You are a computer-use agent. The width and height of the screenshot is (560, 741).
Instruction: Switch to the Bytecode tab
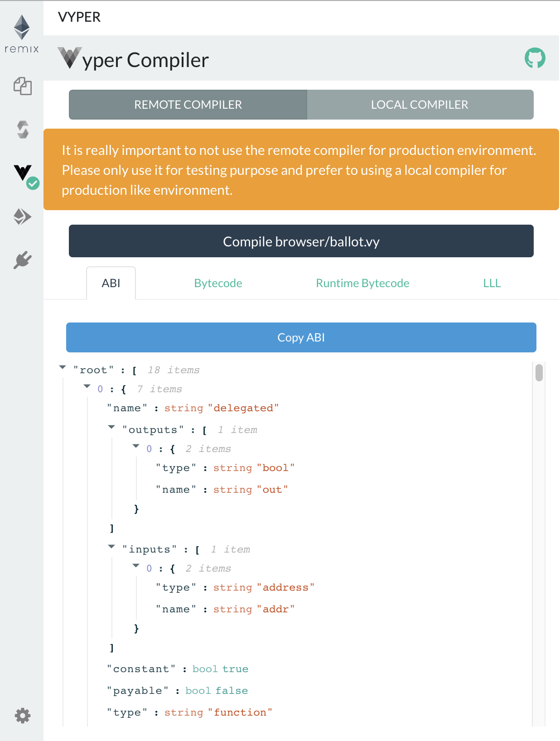[218, 283]
